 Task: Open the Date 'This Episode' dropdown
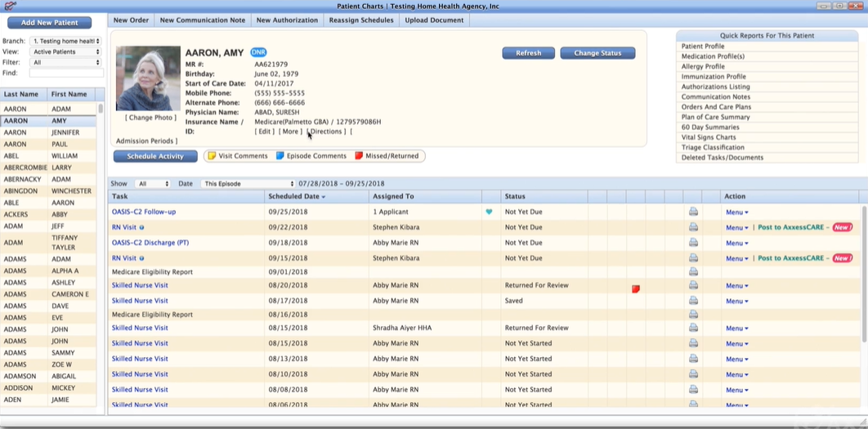click(248, 184)
